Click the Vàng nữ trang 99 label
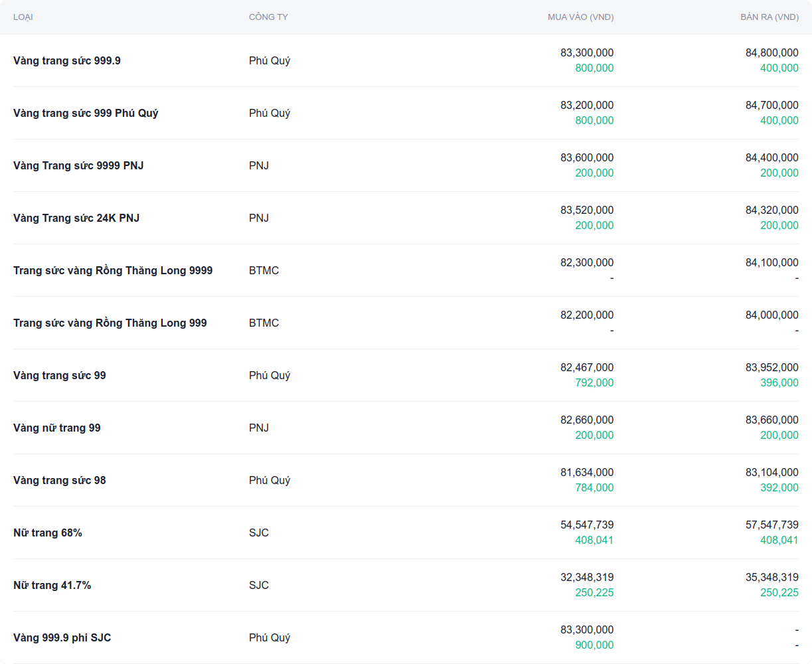Viewport: 812px width, 664px height. click(x=57, y=428)
